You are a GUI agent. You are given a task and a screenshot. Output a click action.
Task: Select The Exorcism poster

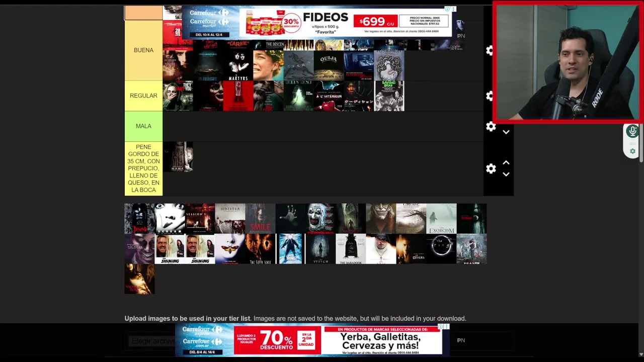(x=441, y=219)
